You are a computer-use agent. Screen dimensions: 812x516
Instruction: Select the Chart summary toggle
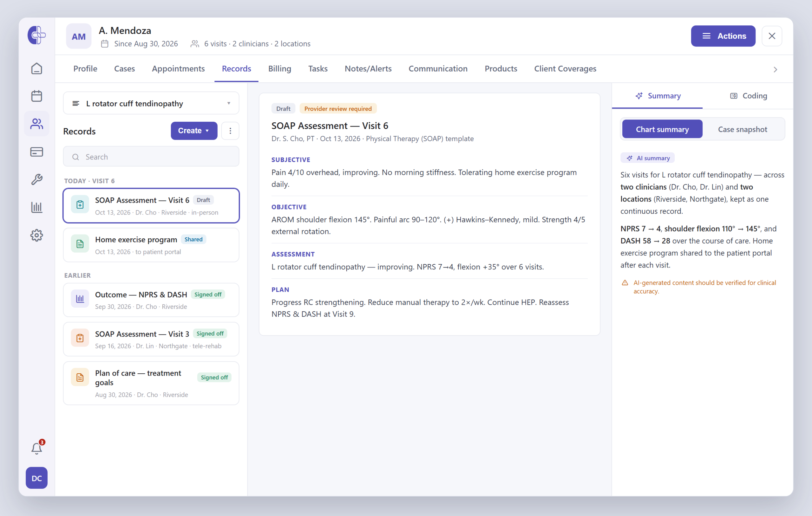[x=662, y=129]
